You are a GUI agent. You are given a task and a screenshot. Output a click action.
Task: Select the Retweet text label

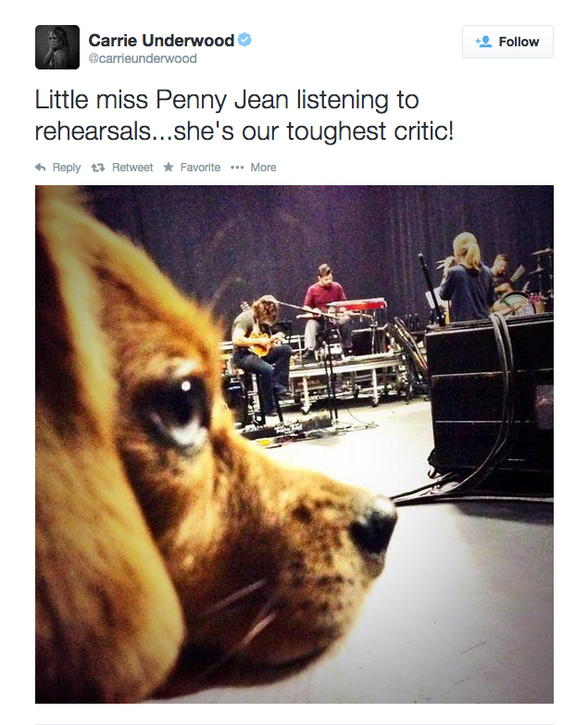point(132,168)
